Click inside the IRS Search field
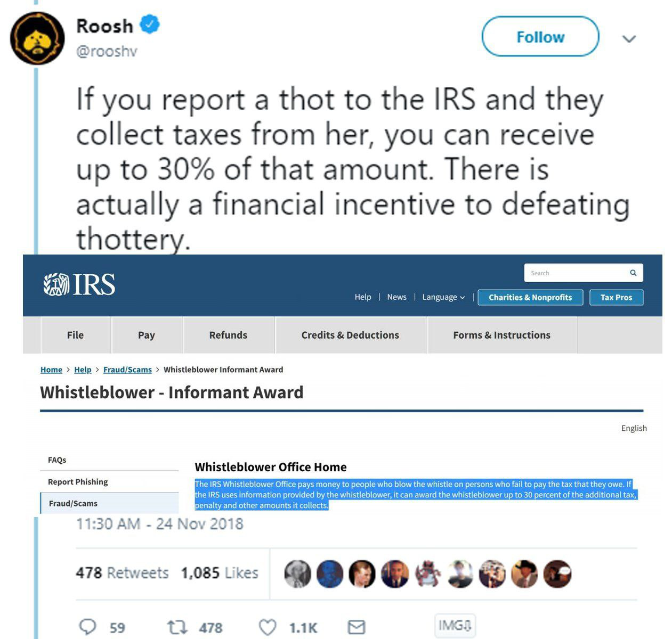Viewport: 672px width, 639px height. 578,273
